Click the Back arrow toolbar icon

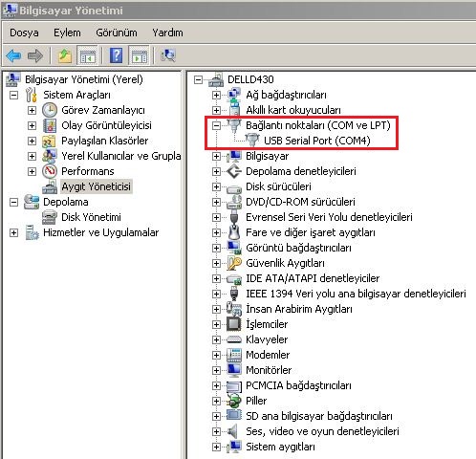[x=13, y=55]
